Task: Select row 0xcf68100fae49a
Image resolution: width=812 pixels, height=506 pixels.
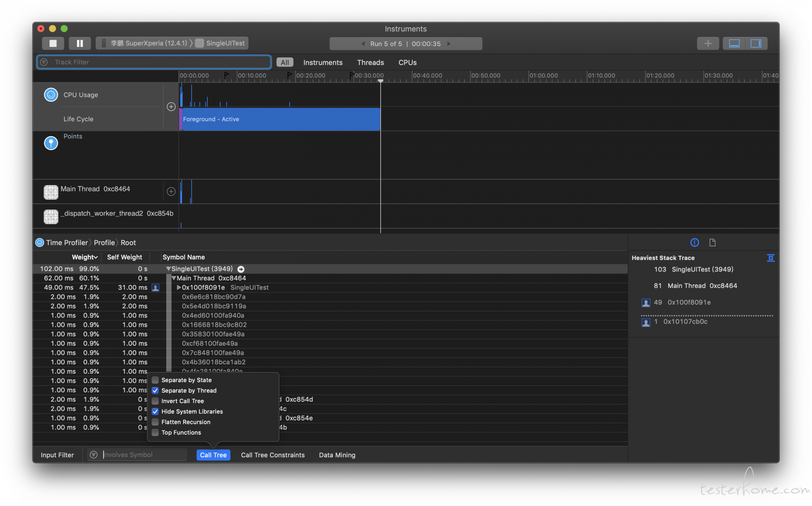Action: 330,343
